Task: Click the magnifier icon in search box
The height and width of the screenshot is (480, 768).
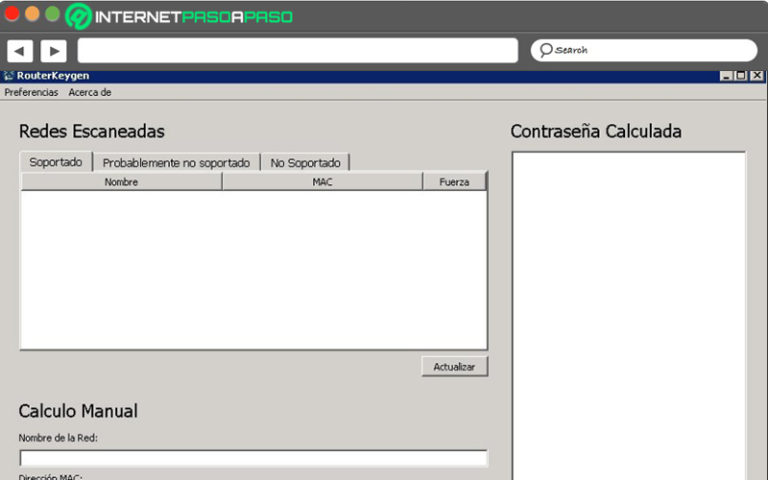Action: [545, 50]
